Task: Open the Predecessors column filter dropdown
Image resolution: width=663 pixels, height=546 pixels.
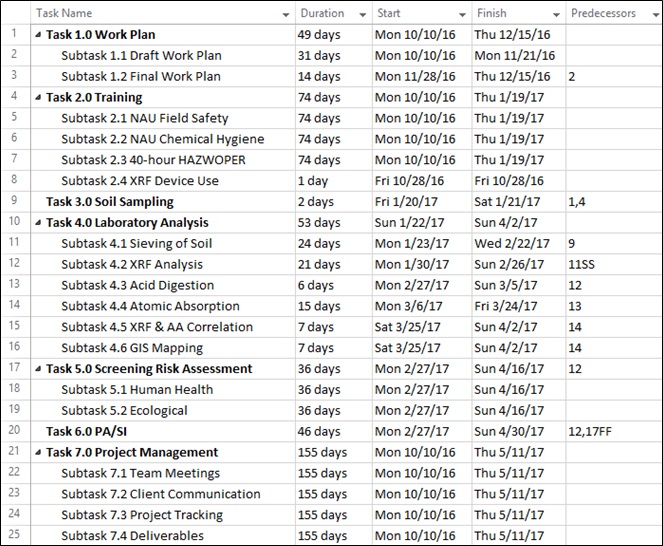Action: click(655, 15)
